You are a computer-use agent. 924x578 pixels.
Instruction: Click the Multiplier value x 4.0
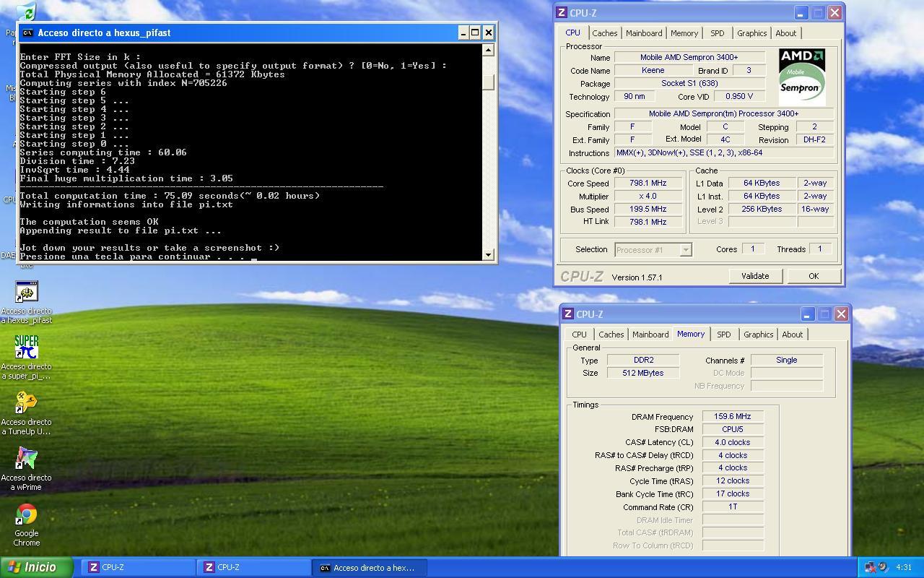tap(648, 197)
